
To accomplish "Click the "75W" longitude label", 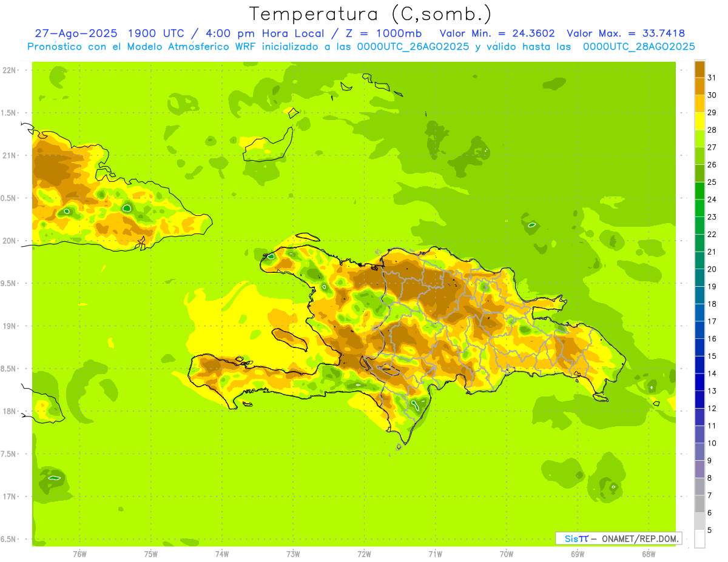I will [x=151, y=554].
